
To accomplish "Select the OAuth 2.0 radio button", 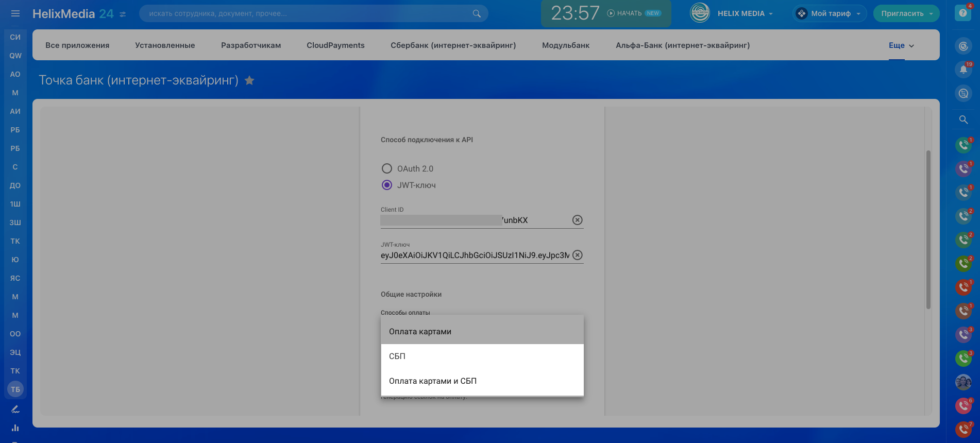I will coord(387,168).
